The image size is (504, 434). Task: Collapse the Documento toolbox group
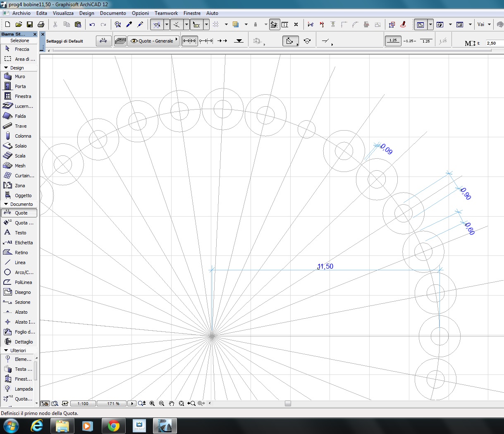point(6,204)
